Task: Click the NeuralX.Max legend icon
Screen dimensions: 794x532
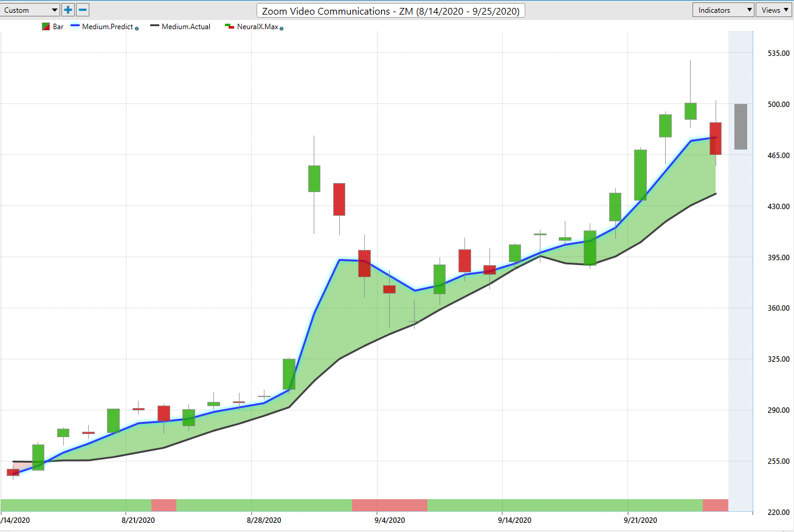Action: pos(229,27)
